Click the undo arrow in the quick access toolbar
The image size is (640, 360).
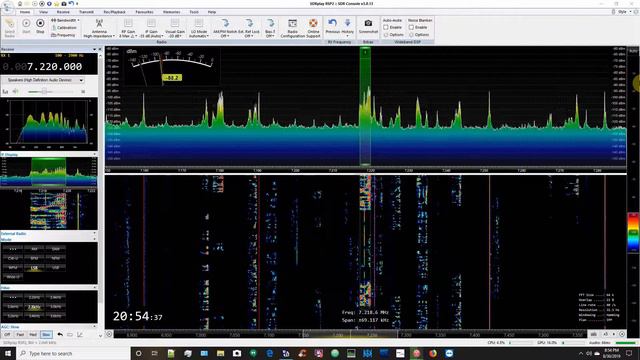(x=71, y=4)
